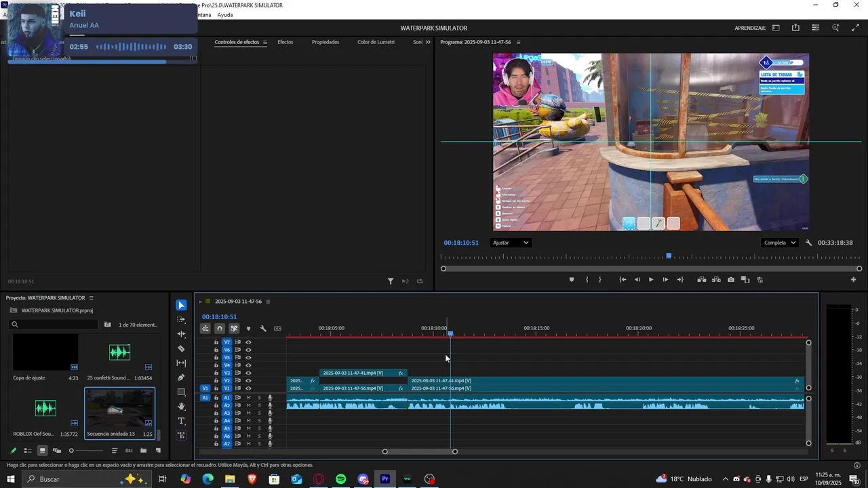868x488 pixels.
Task: Open sort icons menu in Project panel
Action: [x=114, y=451]
